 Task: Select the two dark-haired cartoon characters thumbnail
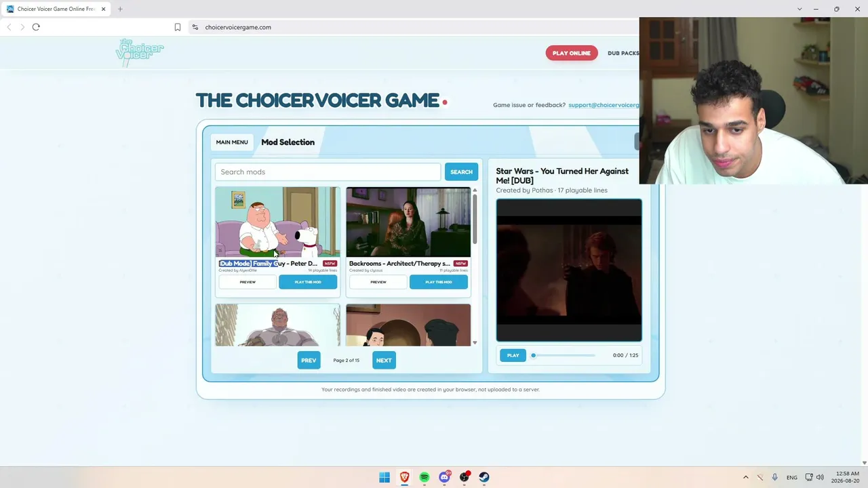[408, 325]
